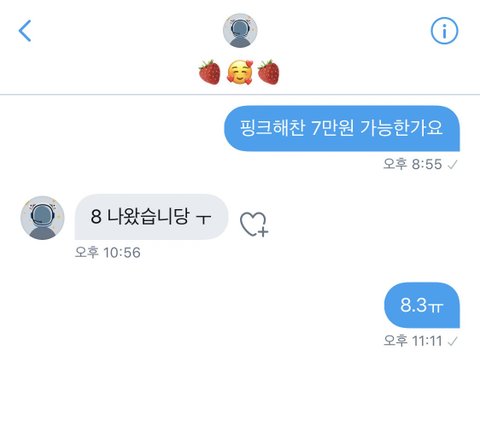Click the horizontal divider line under the header
The height and width of the screenshot is (426, 480).
tap(240, 95)
